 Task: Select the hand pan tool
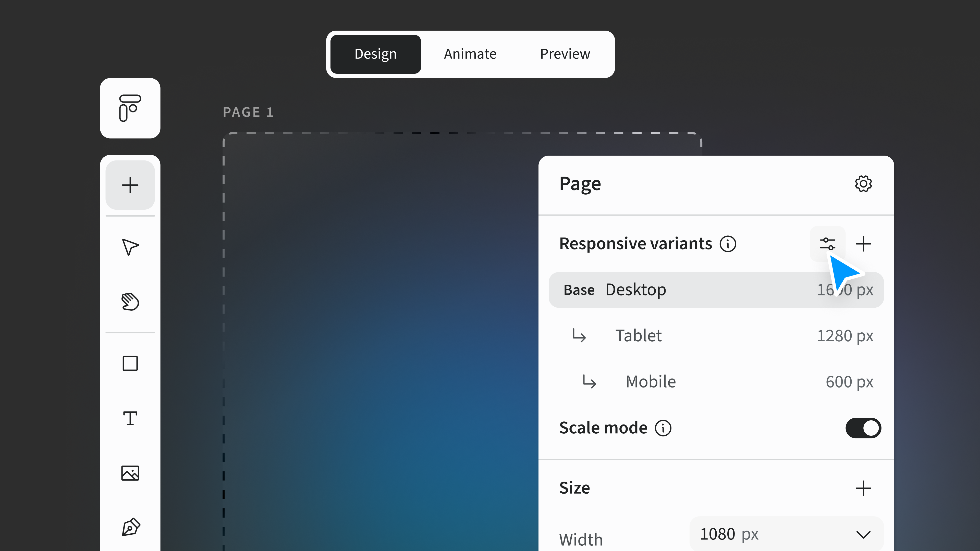tap(130, 302)
